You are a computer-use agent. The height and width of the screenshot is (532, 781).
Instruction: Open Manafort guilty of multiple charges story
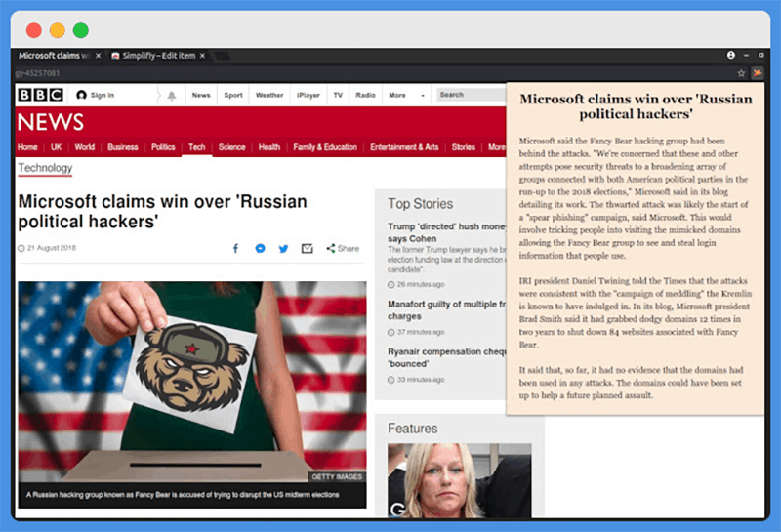446,309
